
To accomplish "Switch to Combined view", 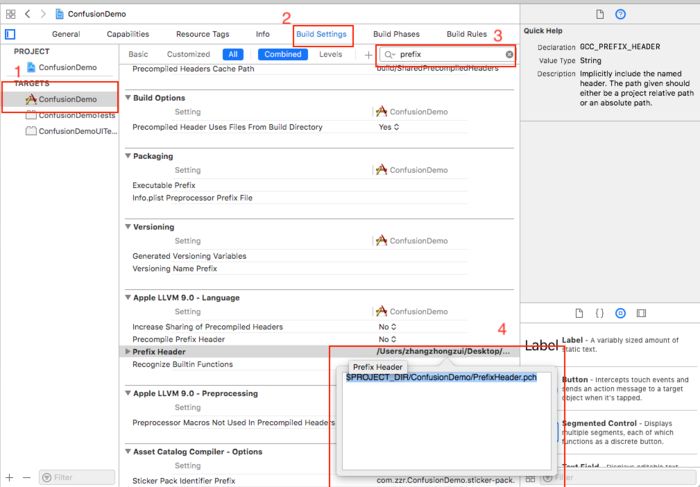I will (x=283, y=54).
